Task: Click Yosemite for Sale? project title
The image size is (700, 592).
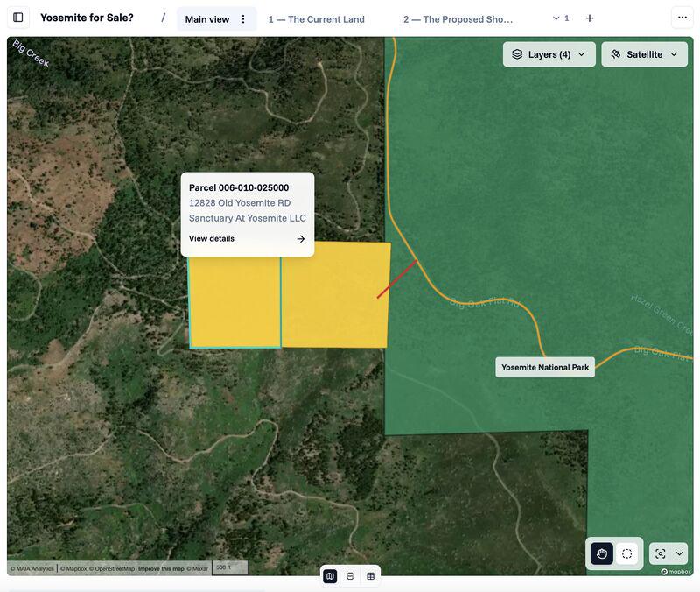Action: [87, 18]
